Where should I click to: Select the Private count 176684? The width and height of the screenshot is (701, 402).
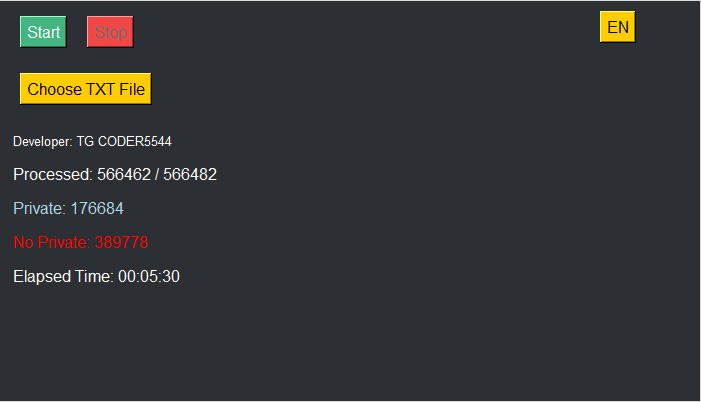[x=97, y=208]
